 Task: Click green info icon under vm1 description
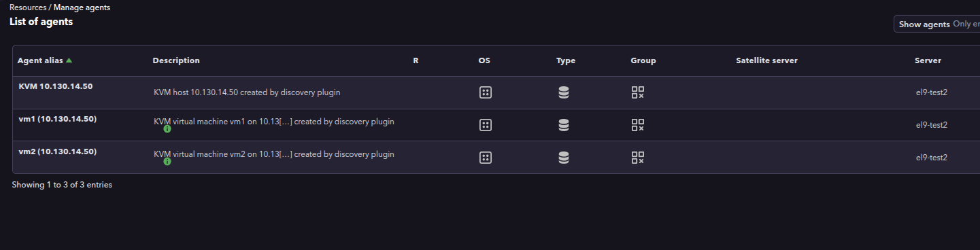[167, 129]
